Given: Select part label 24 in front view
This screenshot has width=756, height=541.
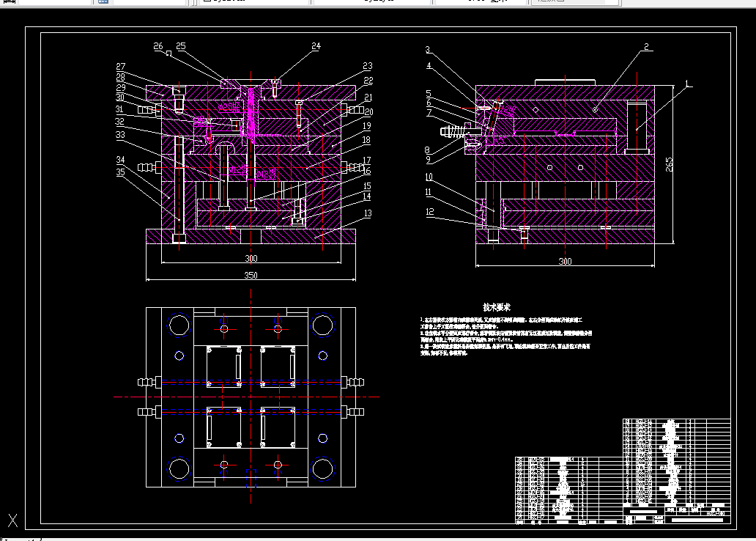Looking at the screenshot, I should [316, 46].
